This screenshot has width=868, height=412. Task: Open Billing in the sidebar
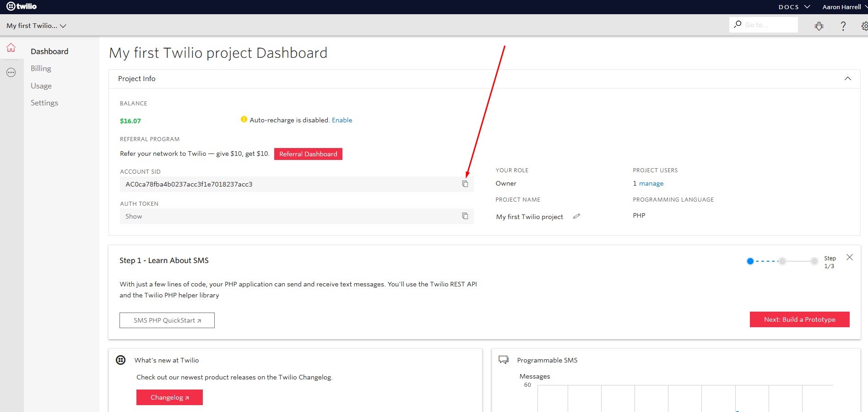(41, 68)
